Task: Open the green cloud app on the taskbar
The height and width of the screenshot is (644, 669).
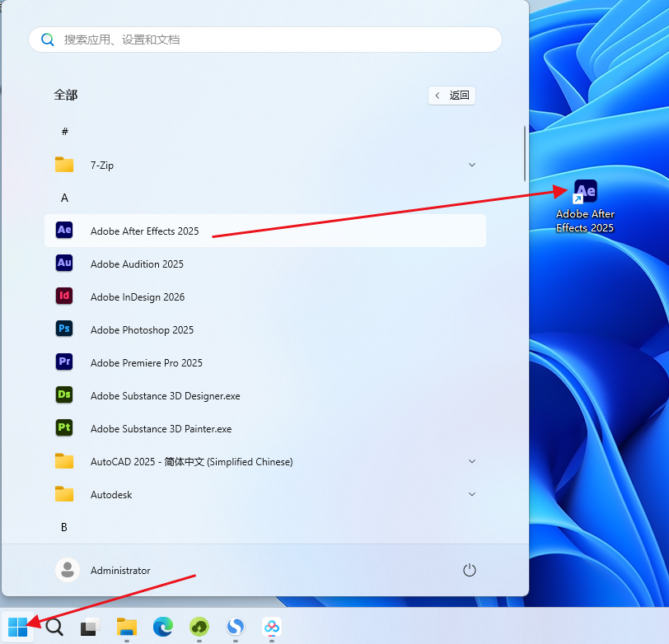Action: pos(199,627)
